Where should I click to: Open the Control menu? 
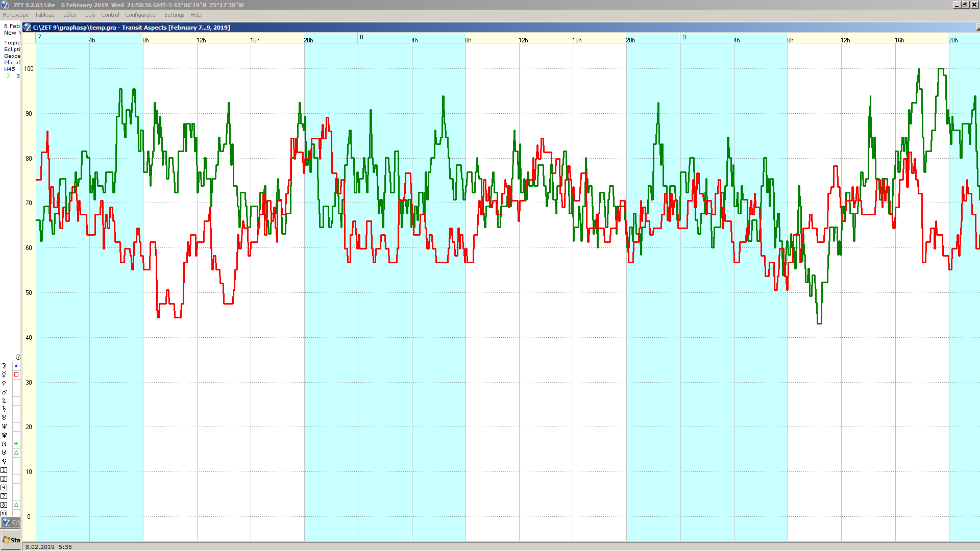(x=110, y=15)
